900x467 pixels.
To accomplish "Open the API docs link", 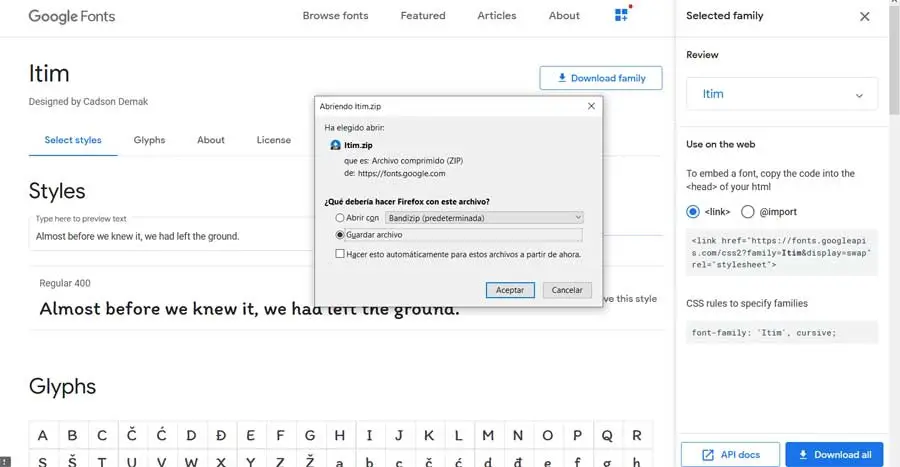I will pyautogui.click(x=730, y=454).
